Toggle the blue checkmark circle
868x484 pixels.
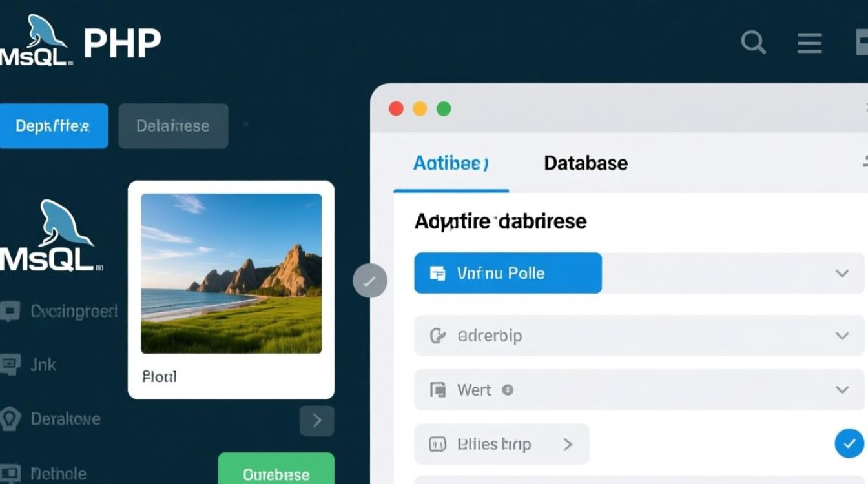[x=849, y=443]
